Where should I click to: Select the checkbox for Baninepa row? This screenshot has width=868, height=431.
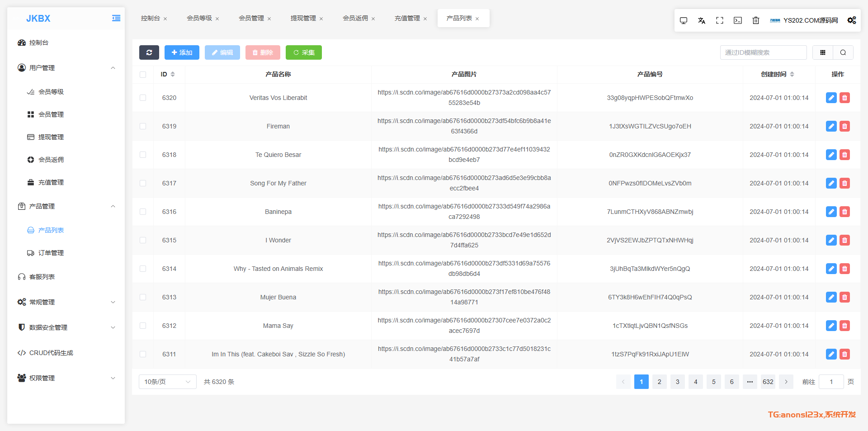143,212
